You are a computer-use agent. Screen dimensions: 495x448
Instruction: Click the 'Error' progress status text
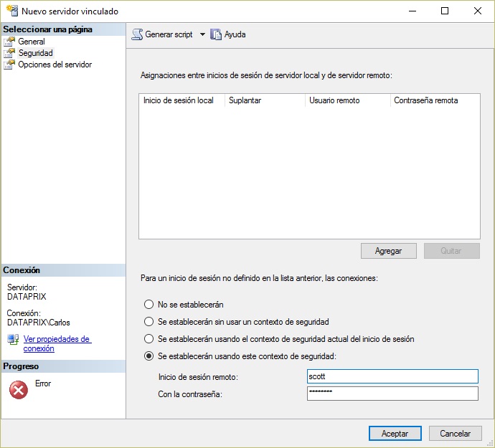coord(43,383)
